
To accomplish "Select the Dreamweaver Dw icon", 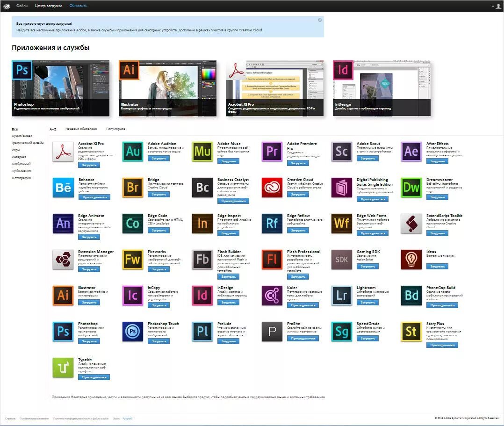I will [411, 188].
